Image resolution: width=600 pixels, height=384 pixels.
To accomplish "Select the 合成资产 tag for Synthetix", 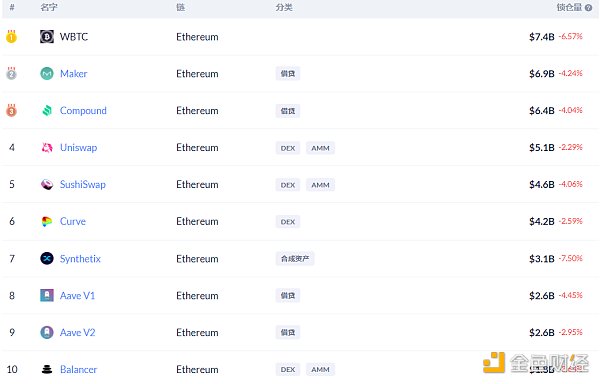I will pyautogui.click(x=295, y=259).
